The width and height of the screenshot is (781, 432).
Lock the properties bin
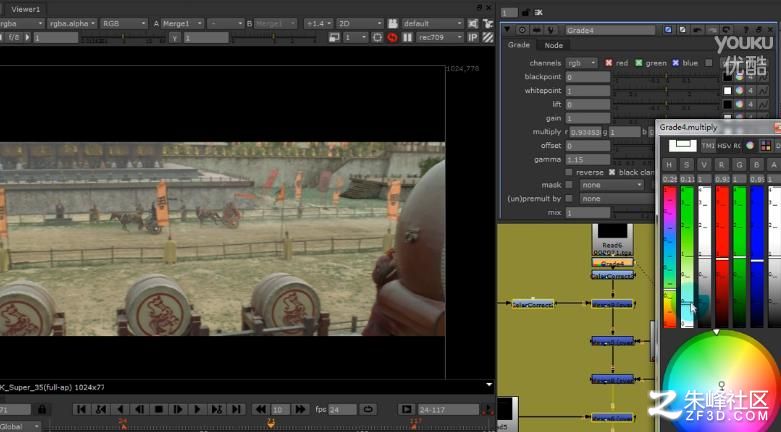pyautogui.click(x=525, y=12)
